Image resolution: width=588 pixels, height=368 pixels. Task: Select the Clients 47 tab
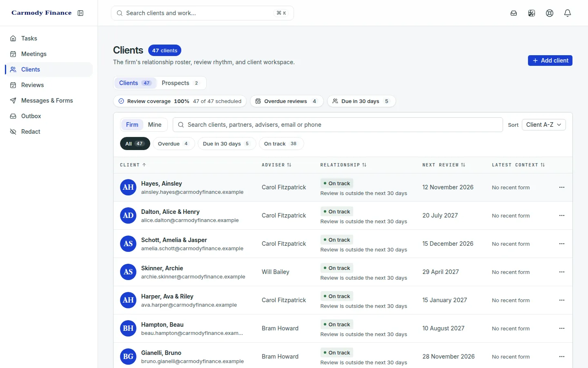135,83
